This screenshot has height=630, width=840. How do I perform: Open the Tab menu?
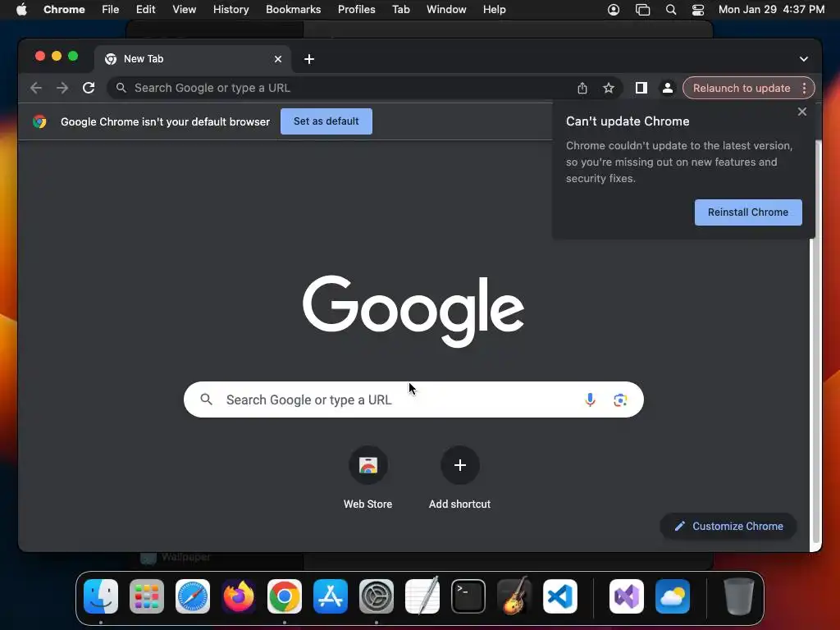pos(400,10)
